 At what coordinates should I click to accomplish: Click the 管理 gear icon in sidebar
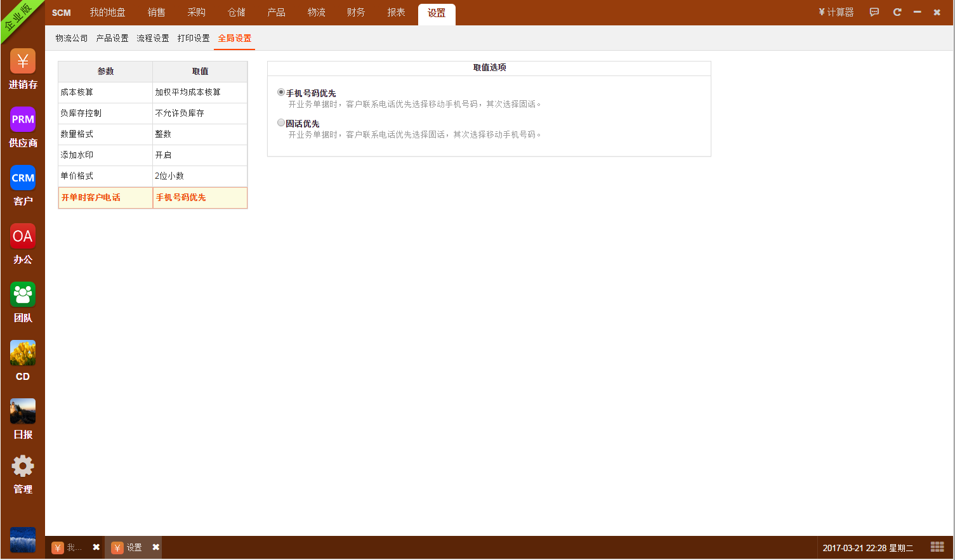[x=23, y=467]
